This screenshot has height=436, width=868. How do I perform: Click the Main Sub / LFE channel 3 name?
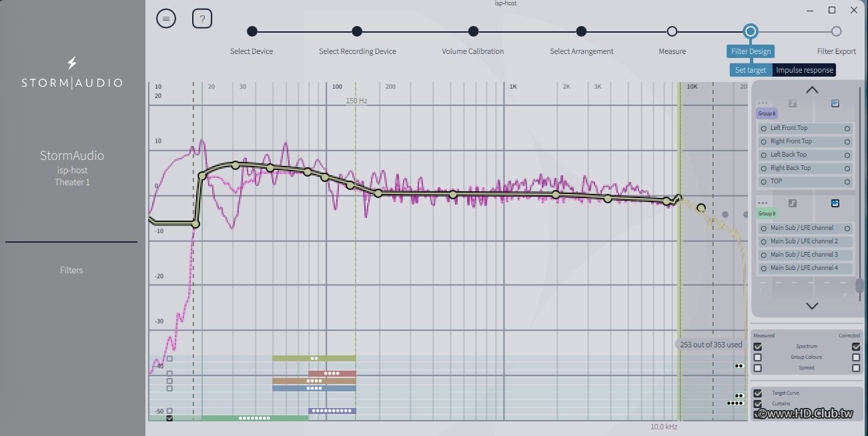(x=804, y=255)
